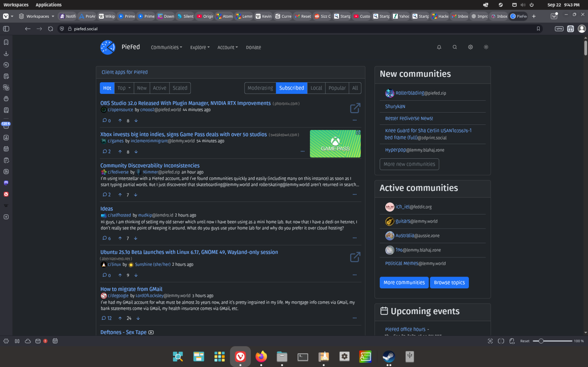Open the Top sort dropdown
The width and height of the screenshot is (588, 367).
tap(124, 88)
